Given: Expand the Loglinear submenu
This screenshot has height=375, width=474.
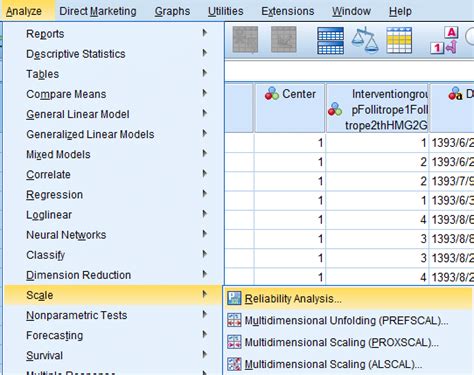Looking at the screenshot, I should (113, 215).
